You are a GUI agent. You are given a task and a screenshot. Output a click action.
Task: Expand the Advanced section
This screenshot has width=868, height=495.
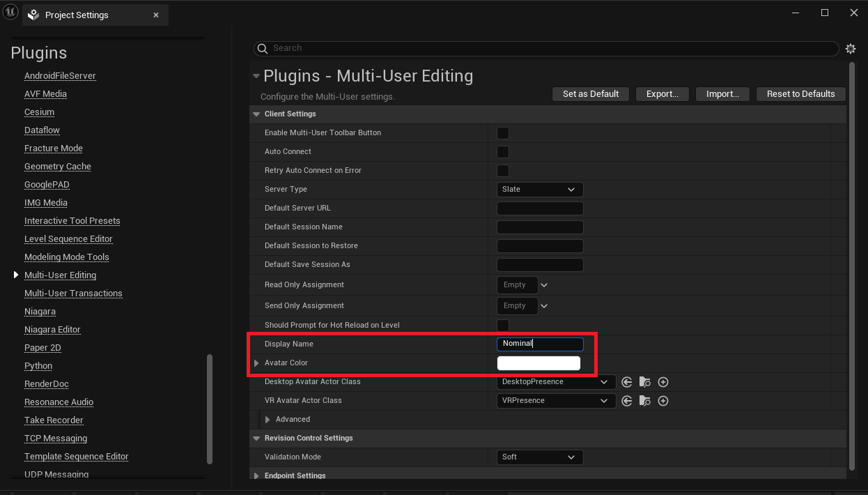click(268, 419)
